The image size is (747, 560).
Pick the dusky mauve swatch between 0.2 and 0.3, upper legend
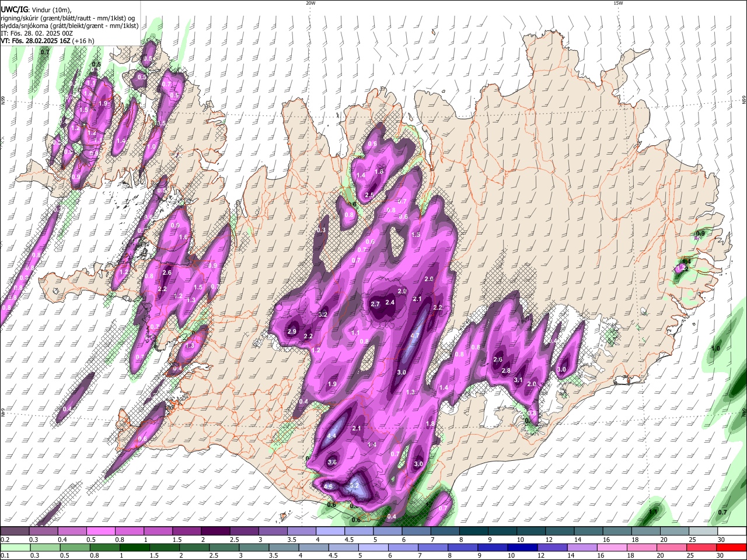pyautogui.click(x=15, y=531)
